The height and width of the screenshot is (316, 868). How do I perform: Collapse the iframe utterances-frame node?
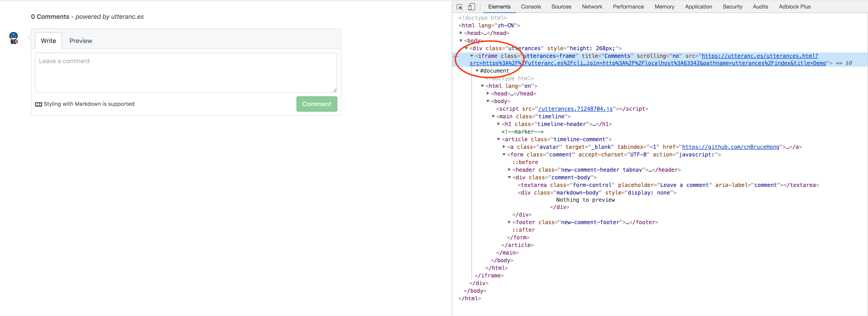472,56
